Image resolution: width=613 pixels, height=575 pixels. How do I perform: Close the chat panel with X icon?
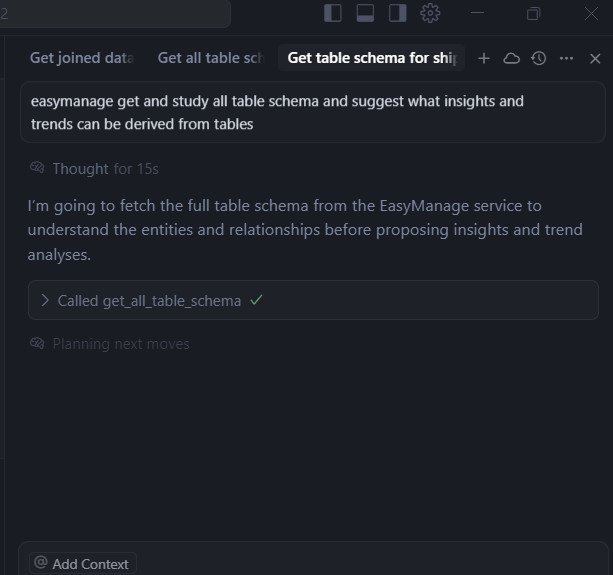(x=595, y=59)
